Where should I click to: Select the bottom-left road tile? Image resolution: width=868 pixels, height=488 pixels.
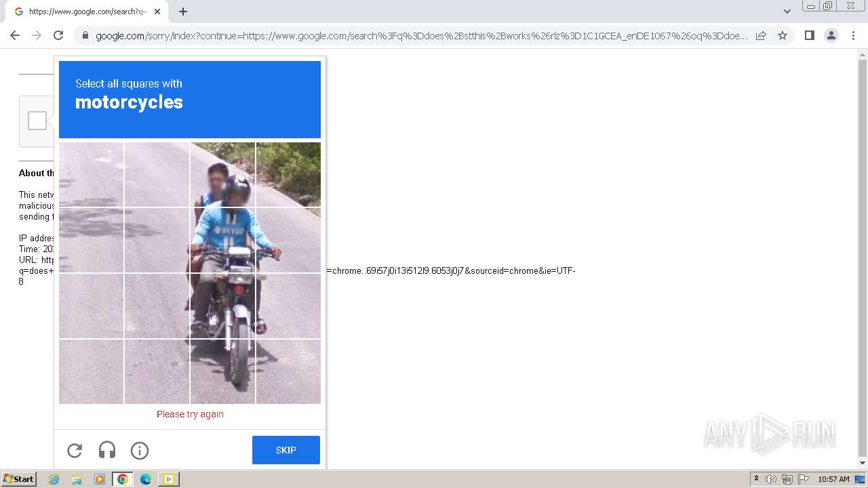[x=91, y=371]
